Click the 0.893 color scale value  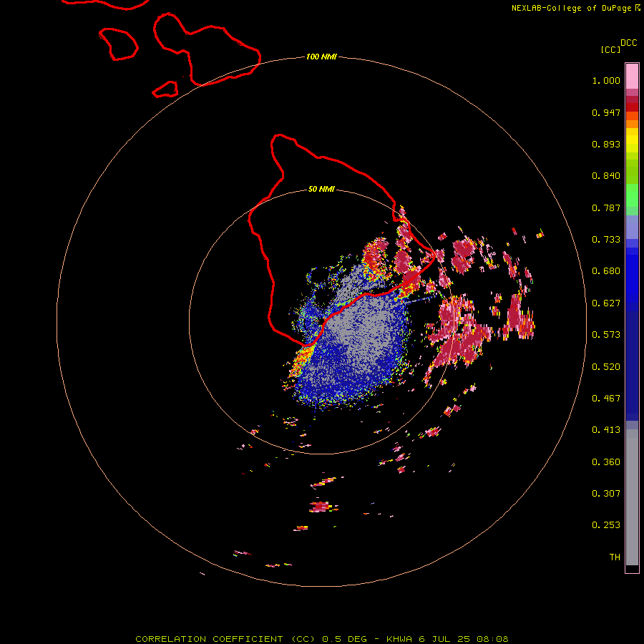(606, 144)
